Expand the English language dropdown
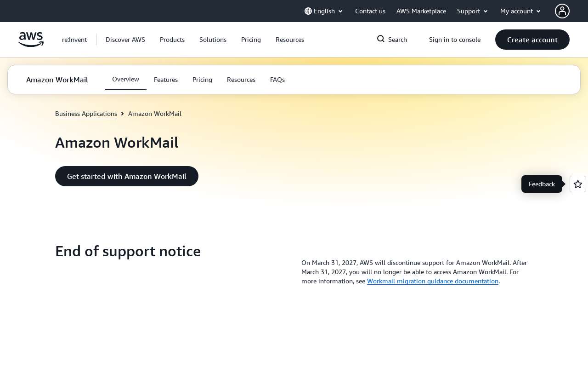 pos(324,11)
